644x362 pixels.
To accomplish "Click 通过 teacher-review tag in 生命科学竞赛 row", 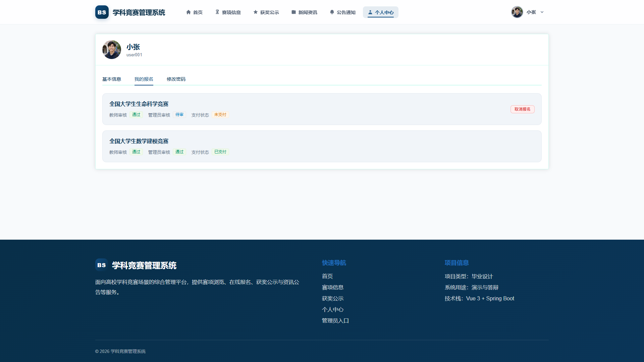I will pyautogui.click(x=136, y=115).
